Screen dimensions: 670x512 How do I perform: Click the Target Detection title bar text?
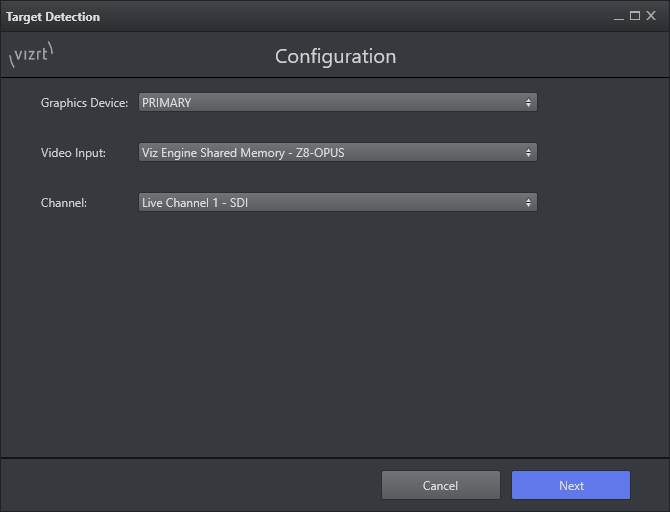click(x=53, y=17)
